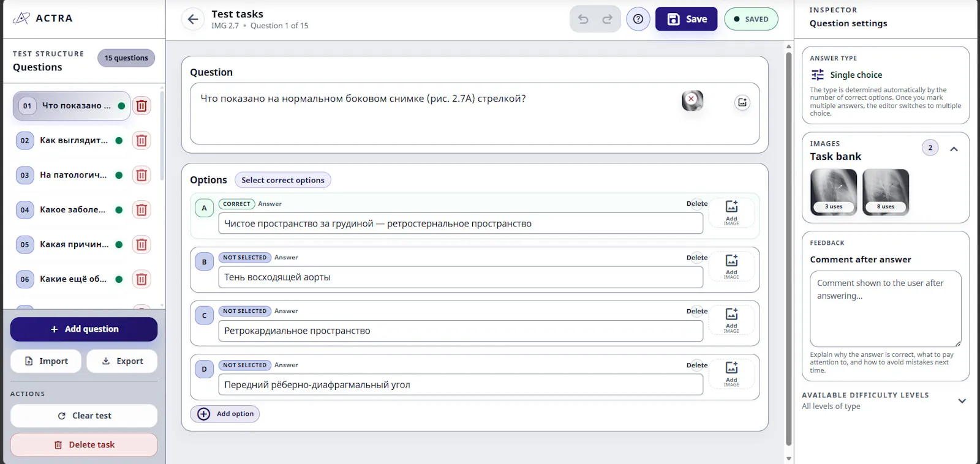Add image to option D
Screen dimensions: 980x464
pyautogui.click(x=731, y=374)
